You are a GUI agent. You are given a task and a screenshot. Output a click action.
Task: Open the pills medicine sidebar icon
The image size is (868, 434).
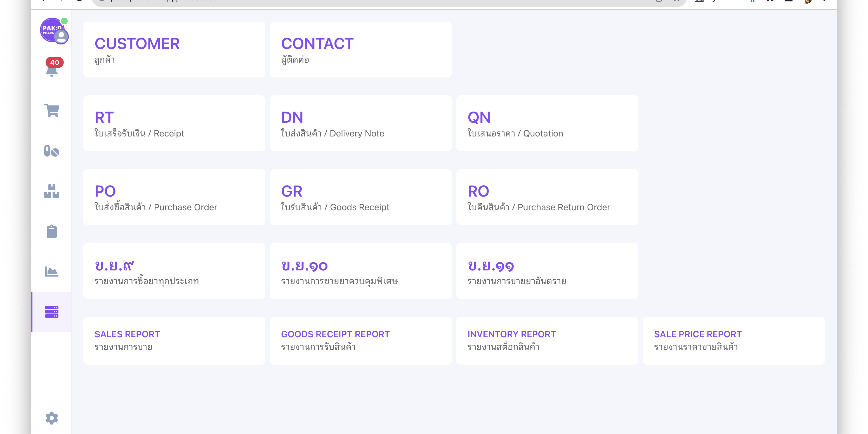51,151
